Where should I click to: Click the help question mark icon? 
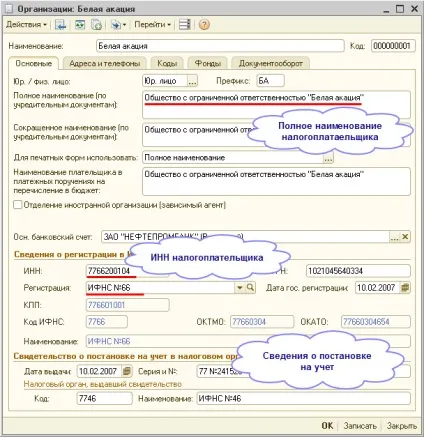[x=204, y=25]
